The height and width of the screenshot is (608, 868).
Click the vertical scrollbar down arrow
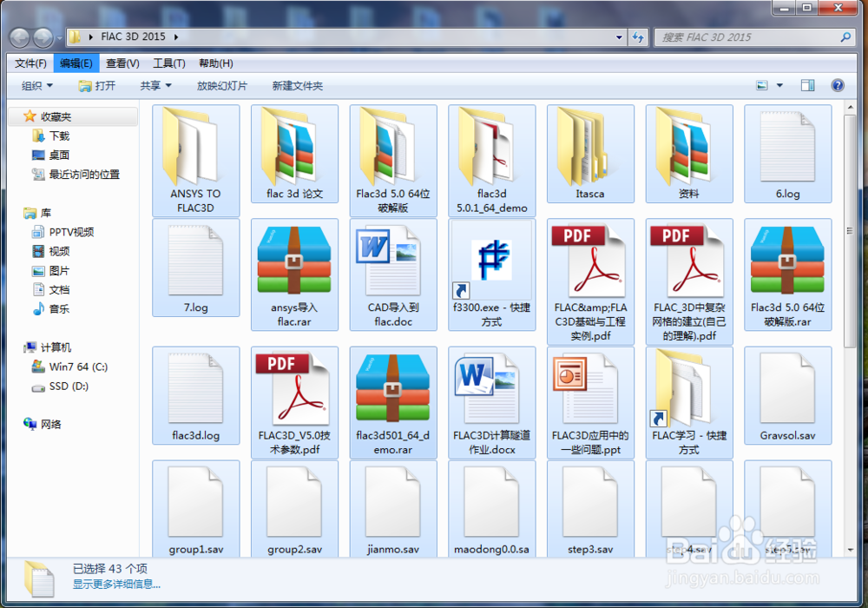tap(851, 550)
